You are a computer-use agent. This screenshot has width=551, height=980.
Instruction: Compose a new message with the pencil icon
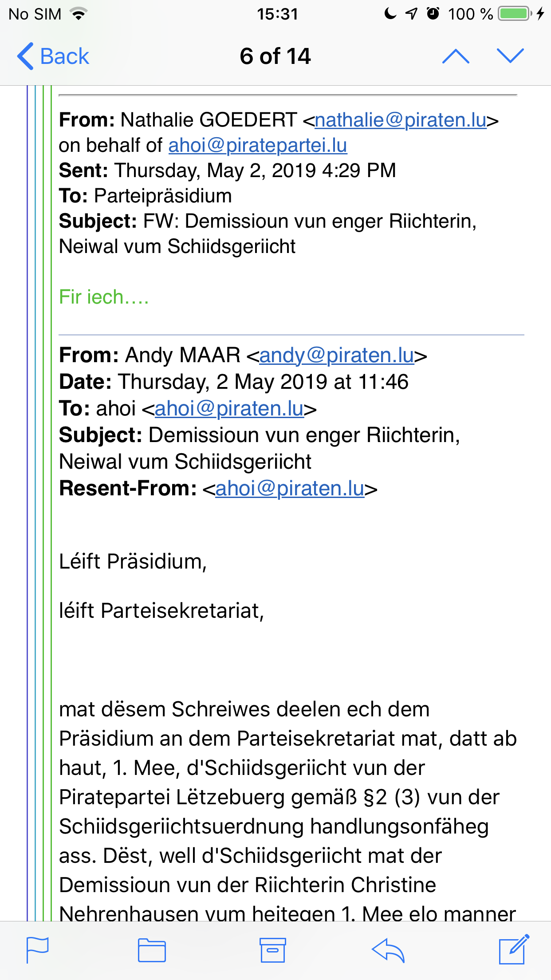click(514, 949)
